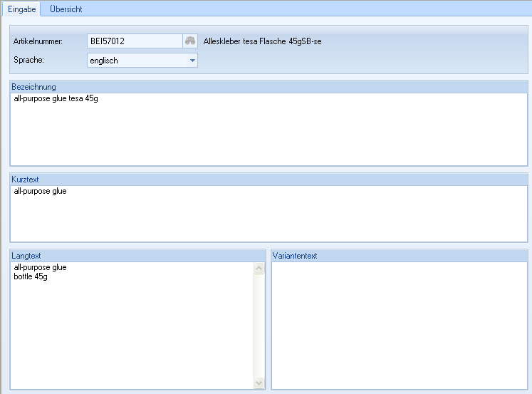
Task: Click the 'Sprache:' label
Action: tap(28, 61)
